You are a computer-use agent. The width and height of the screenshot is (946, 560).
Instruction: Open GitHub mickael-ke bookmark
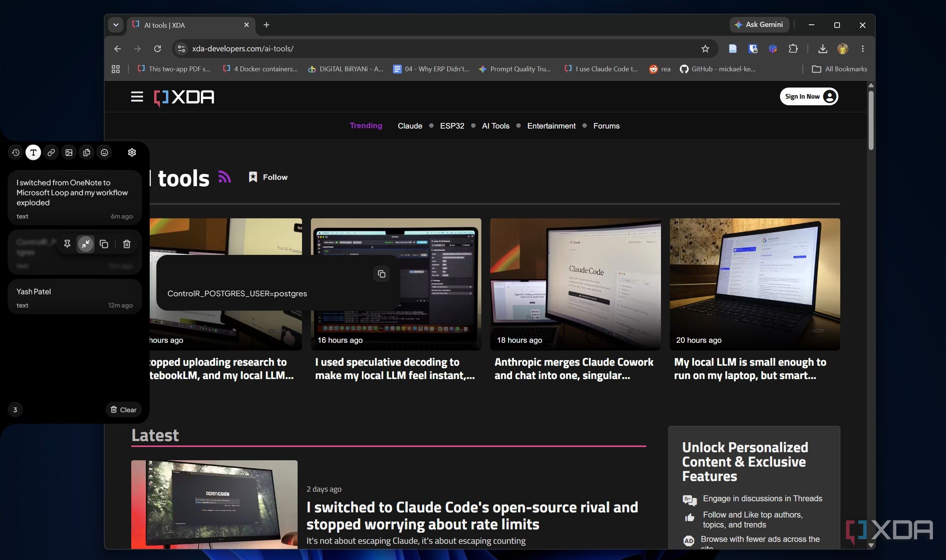tap(718, 69)
